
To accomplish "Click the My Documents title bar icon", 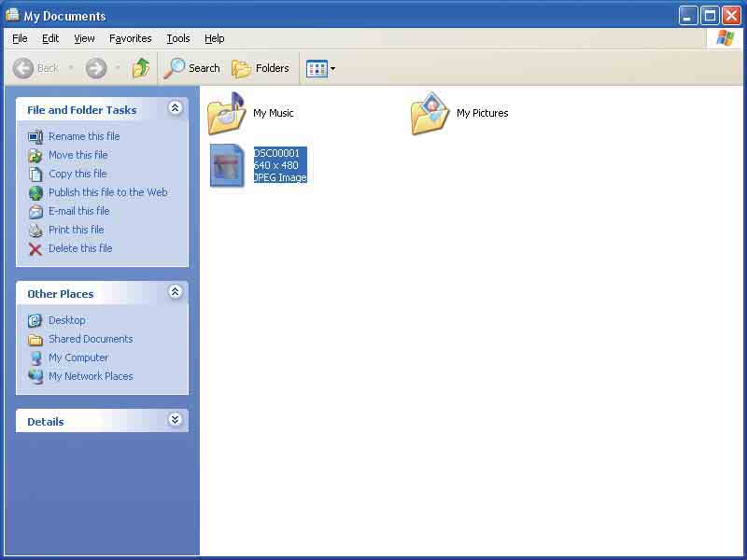I will 12,15.
